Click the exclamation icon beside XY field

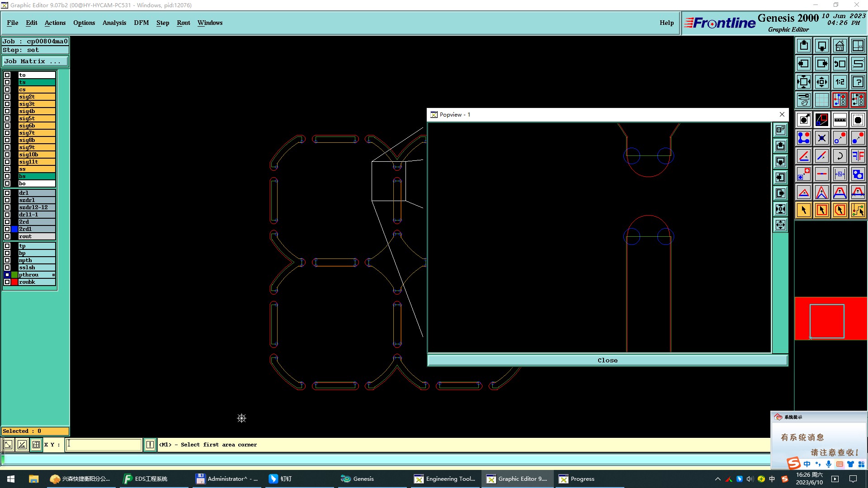(x=150, y=445)
